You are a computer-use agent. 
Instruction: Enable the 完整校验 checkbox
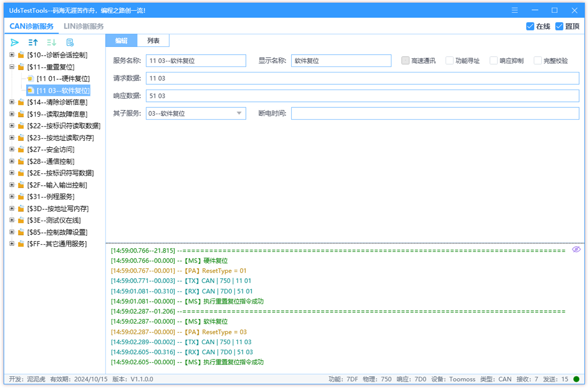pos(537,60)
